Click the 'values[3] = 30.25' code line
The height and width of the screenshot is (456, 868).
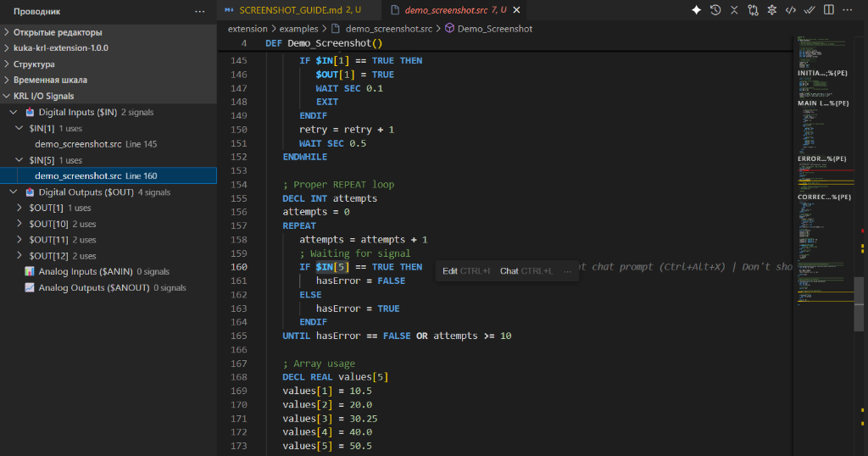point(330,419)
